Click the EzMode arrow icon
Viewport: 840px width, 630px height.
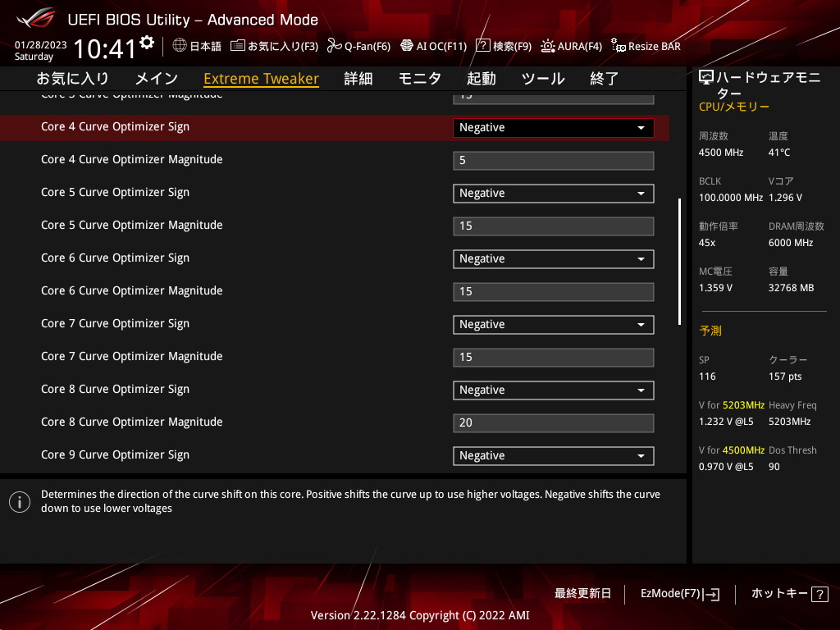[x=712, y=594]
